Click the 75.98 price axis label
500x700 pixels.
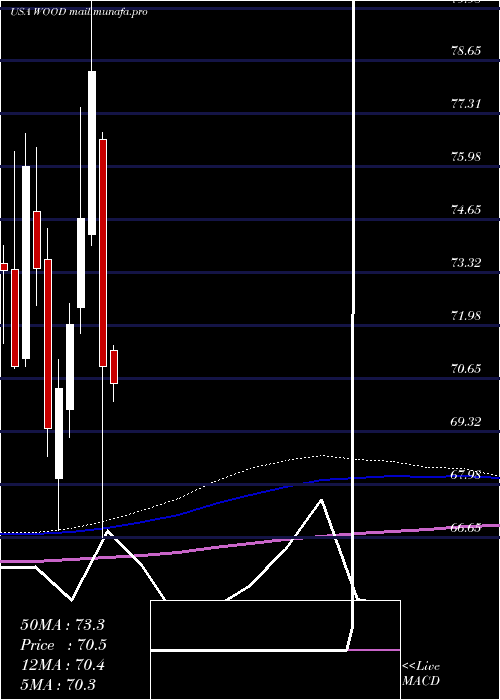pos(466,157)
